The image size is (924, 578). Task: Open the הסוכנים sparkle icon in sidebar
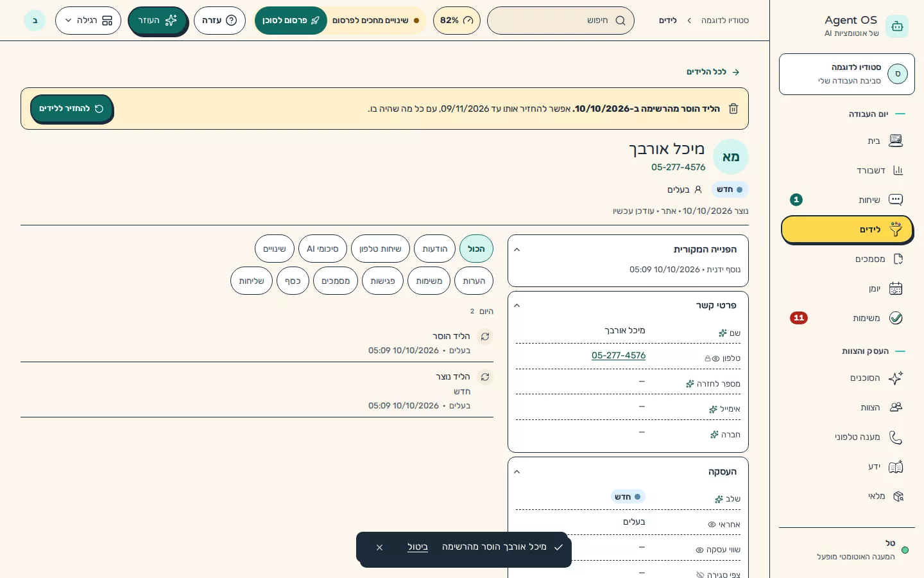click(x=896, y=378)
